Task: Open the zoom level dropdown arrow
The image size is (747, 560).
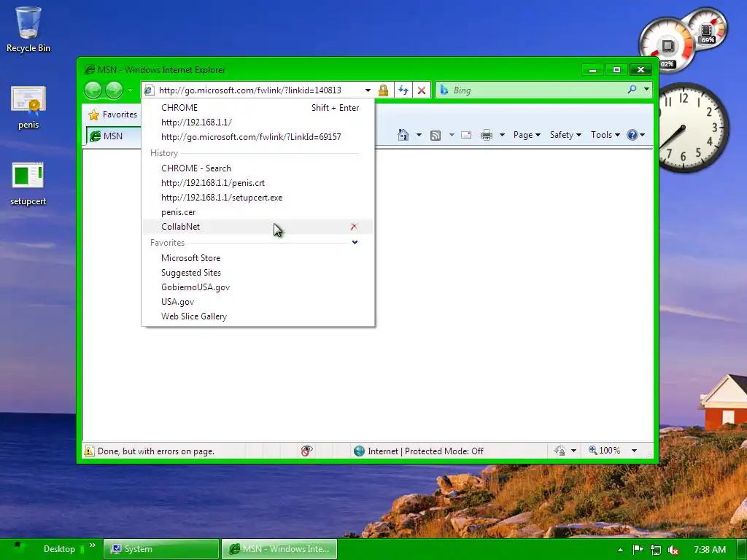Action: [634, 451]
